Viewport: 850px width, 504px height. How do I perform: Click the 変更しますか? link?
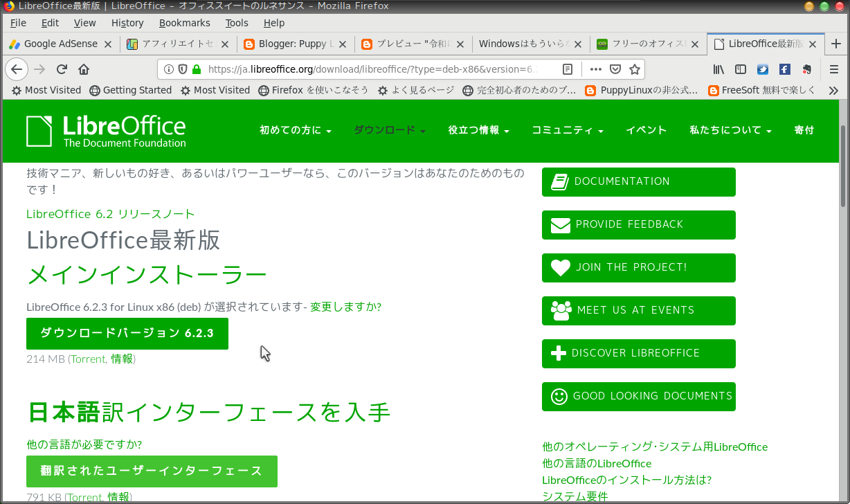pyautogui.click(x=345, y=307)
